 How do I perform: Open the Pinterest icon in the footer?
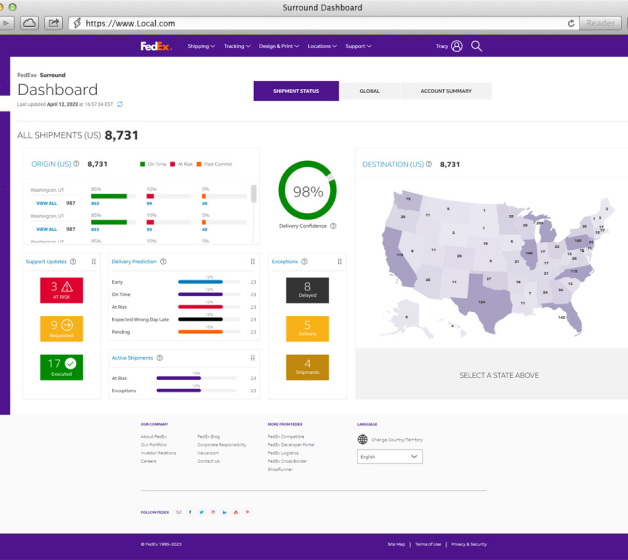pos(248,512)
